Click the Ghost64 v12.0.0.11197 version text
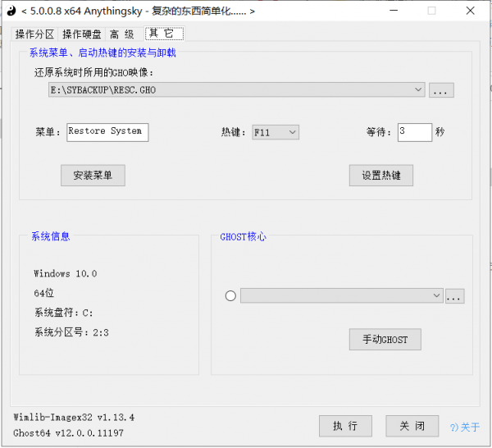The image size is (492, 448). tap(68, 433)
